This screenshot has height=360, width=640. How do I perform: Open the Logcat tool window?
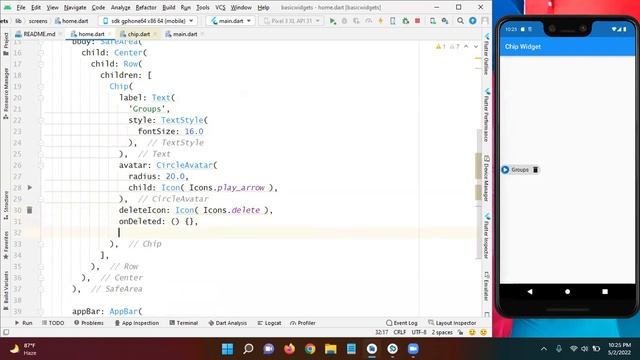[269, 323]
